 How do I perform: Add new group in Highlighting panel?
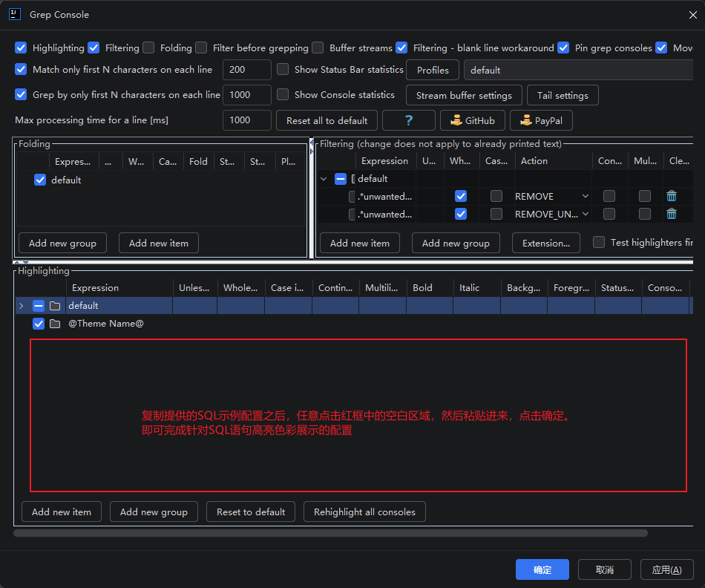154,512
